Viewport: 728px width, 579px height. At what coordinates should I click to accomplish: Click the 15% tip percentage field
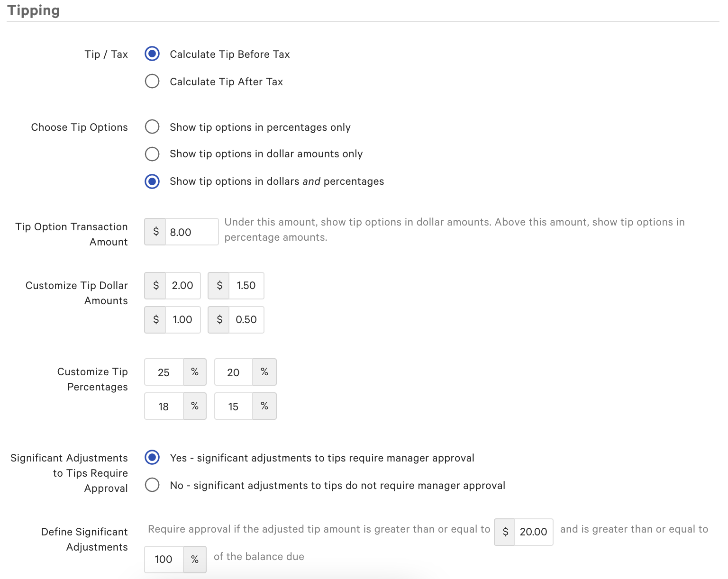[x=233, y=406]
